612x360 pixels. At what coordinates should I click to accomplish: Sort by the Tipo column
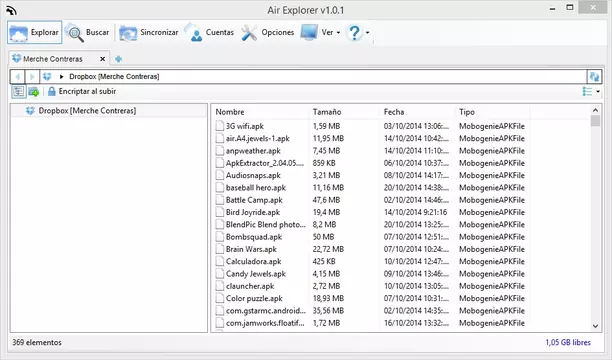[467, 112]
